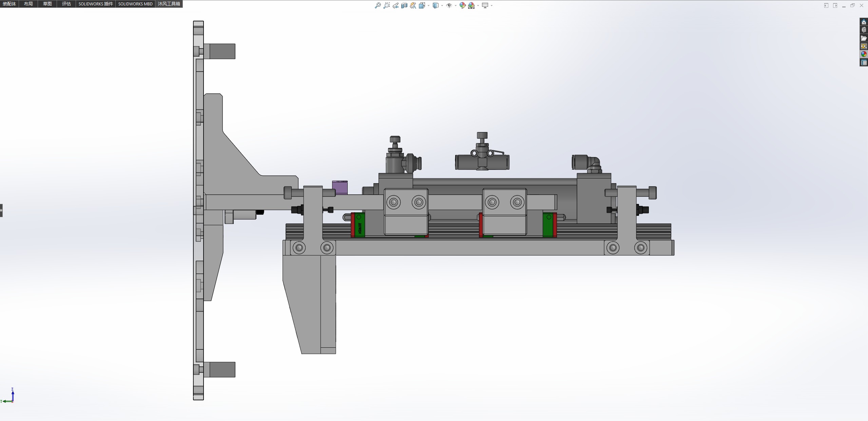
Task: Click the Edit Appearance icon
Action: tap(462, 5)
